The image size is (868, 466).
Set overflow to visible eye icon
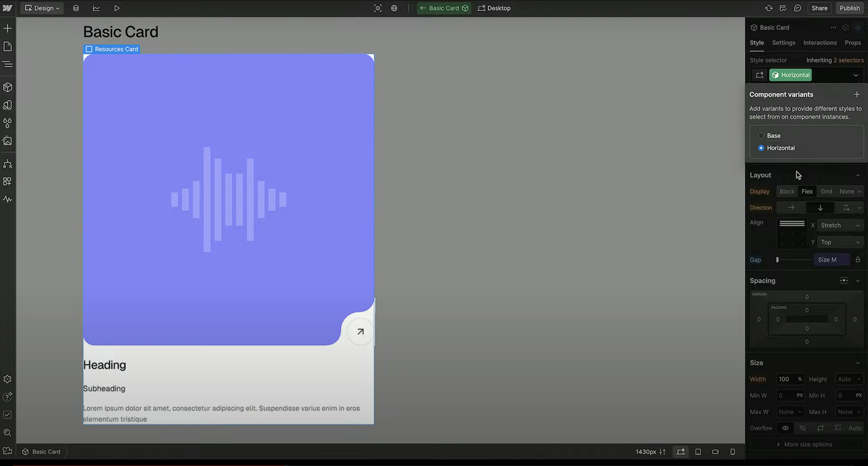(x=785, y=428)
